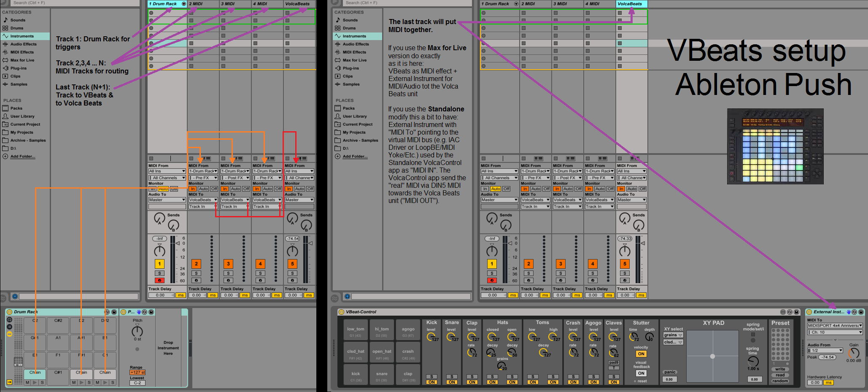Open Ch. 10 channel dropdown in External Instrument

[x=835, y=332]
